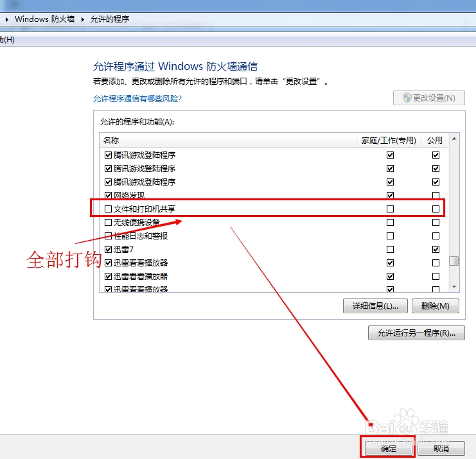
Task: Expand the arrow before 允许的程序 breadcrumb
Action: (82, 19)
